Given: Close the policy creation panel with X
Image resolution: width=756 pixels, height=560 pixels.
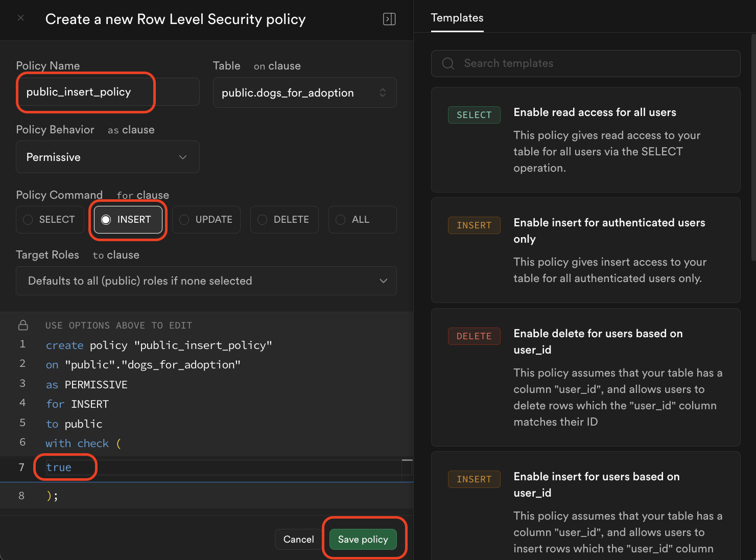Looking at the screenshot, I should pos(21,18).
